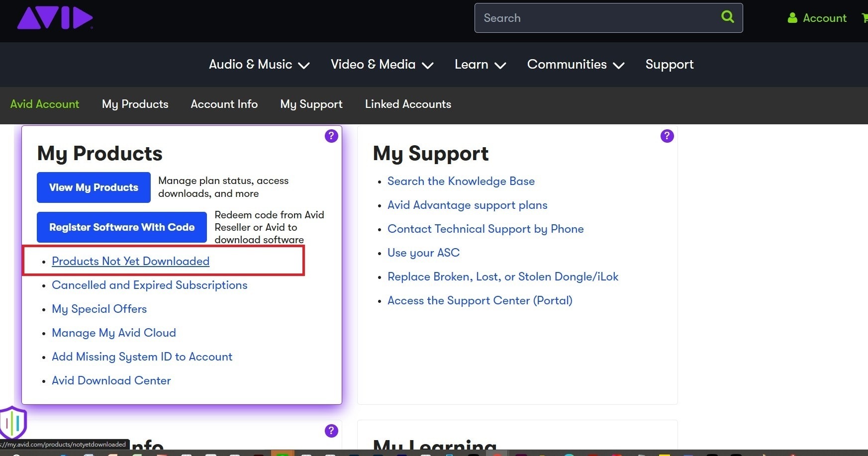Click the shield badge icon at bottom left

tap(13, 422)
